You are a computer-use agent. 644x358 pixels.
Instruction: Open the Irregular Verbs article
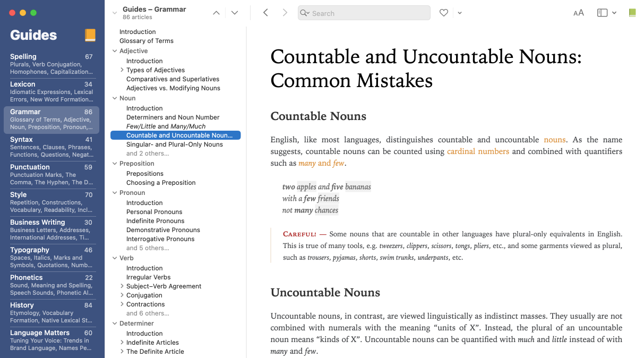click(148, 277)
